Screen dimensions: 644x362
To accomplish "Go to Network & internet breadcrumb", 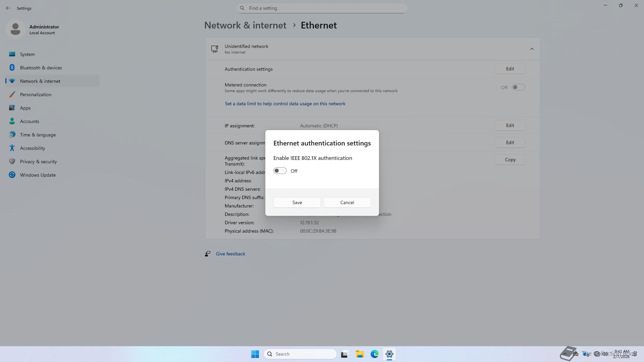I will coord(245,25).
